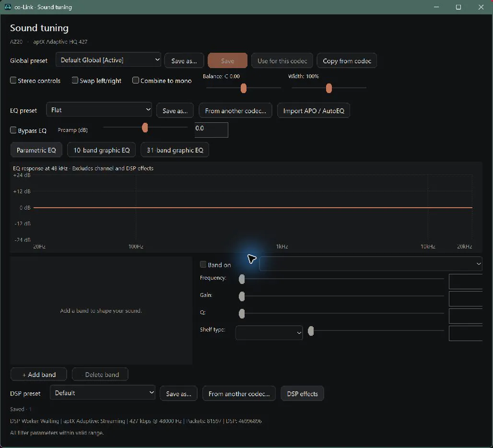The width and height of the screenshot is (493, 448).
Task: Maximize the co-Link window
Action: coord(458,7)
